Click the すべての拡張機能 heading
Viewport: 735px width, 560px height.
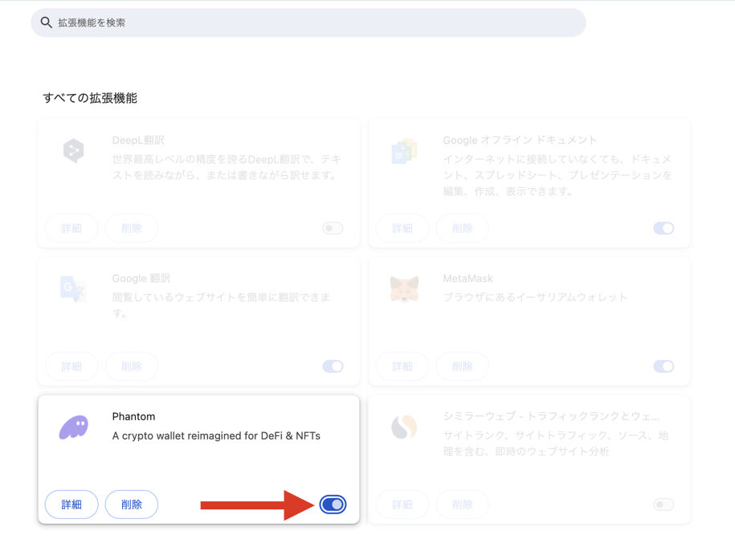pyautogui.click(x=90, y=98)
